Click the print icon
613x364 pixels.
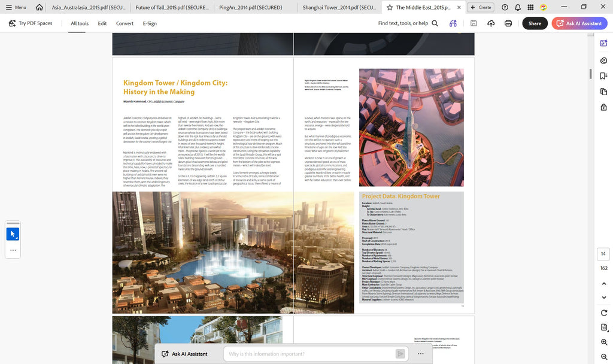pos(508,23)
